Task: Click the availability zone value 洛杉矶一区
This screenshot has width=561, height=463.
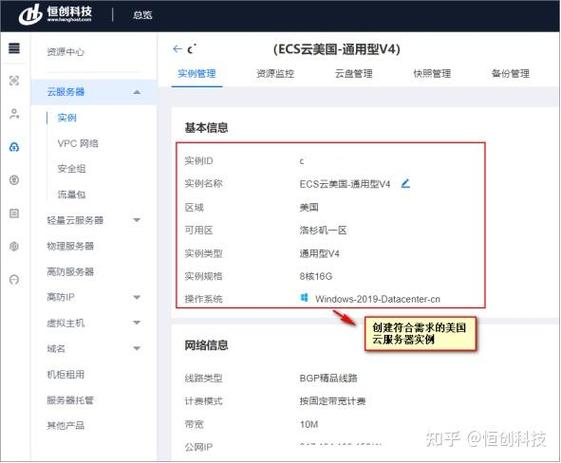Action: point(323,230)
